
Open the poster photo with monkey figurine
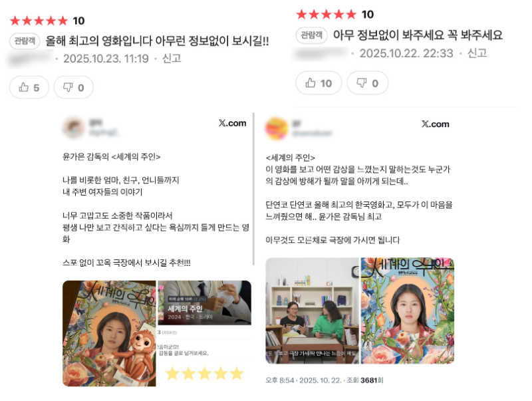109,333
